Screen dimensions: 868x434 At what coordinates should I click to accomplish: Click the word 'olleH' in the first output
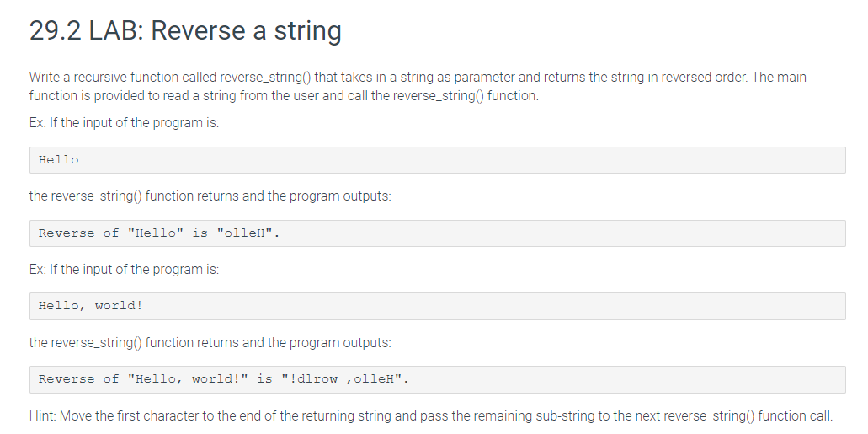tap(244, 233)
